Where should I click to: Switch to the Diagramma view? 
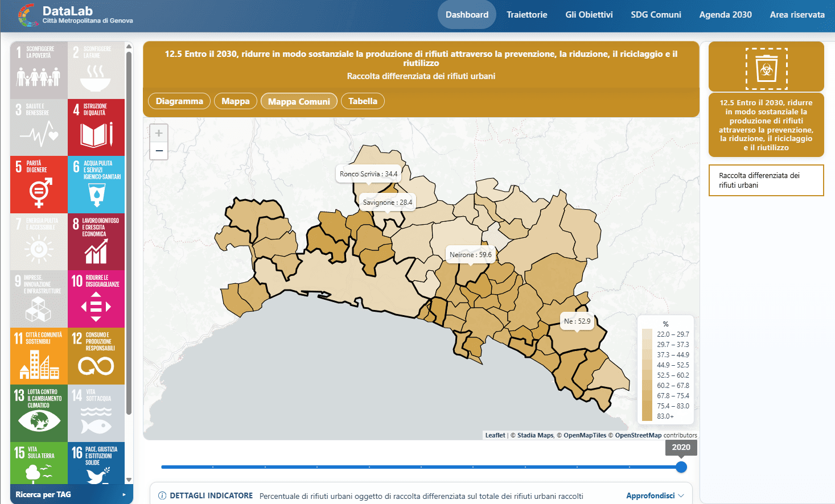(x=179, y=101)
